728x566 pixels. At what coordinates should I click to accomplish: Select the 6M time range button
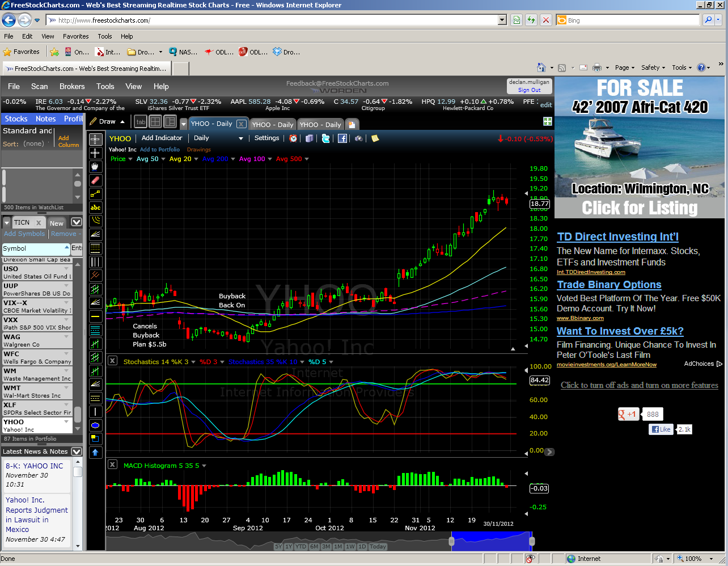click(x=314, y=547)
